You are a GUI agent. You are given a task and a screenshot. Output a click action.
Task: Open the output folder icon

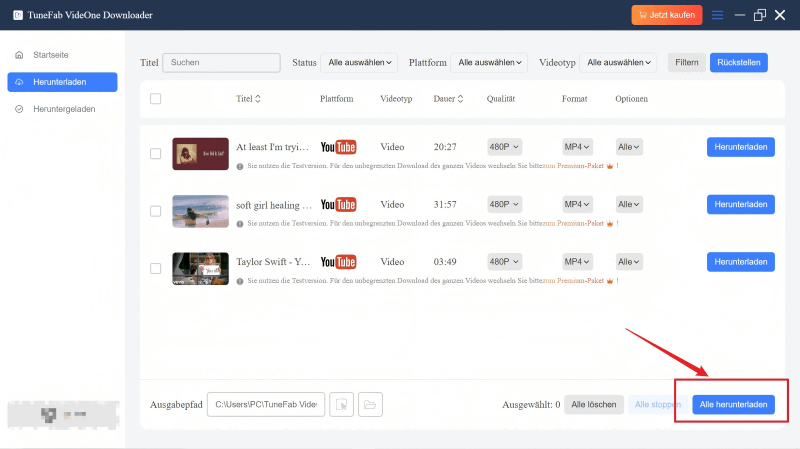(369, 404)
